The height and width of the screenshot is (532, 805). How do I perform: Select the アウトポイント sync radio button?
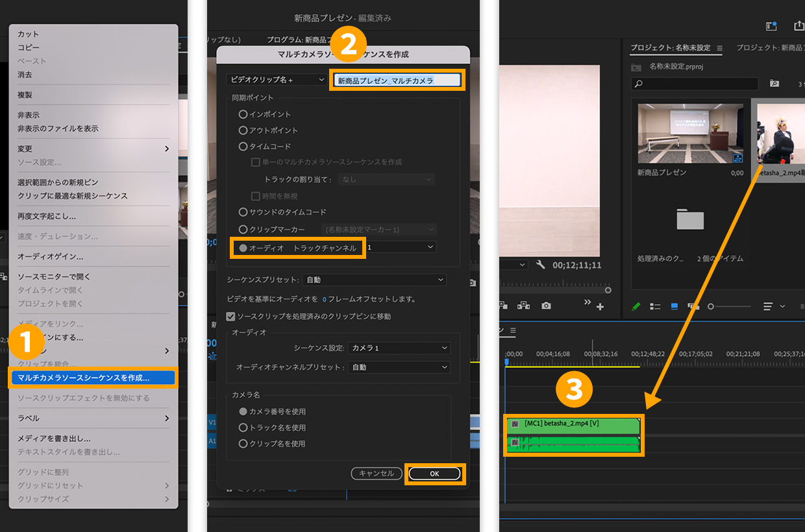(x=243, y=130)
